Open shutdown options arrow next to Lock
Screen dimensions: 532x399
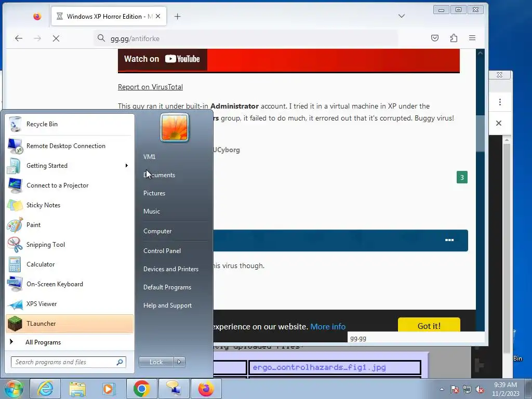(x=179, y=362)
